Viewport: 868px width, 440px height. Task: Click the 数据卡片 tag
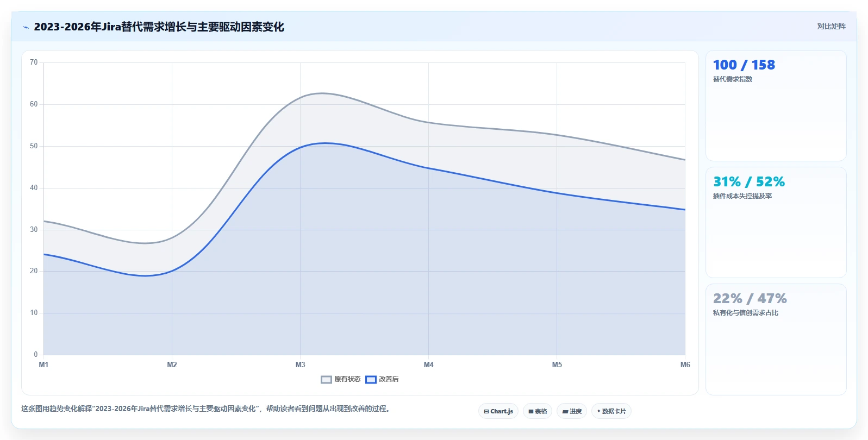click(611, 411)
